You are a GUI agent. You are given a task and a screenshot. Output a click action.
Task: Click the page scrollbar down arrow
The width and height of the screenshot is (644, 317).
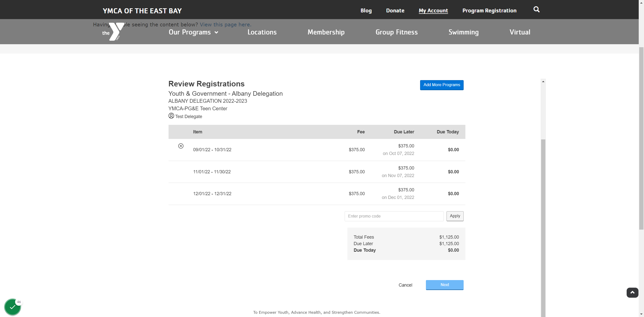[641, 314]
